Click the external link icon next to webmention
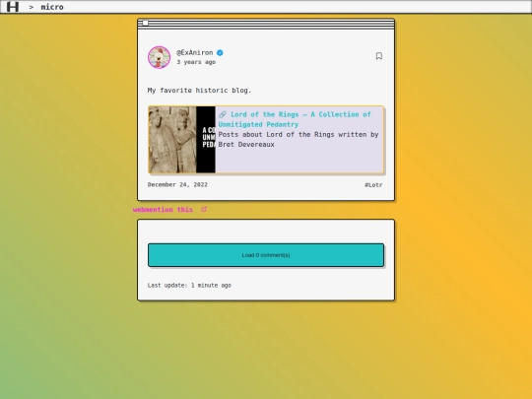Viewport: 532px width, 399px height. coord(204,209)
